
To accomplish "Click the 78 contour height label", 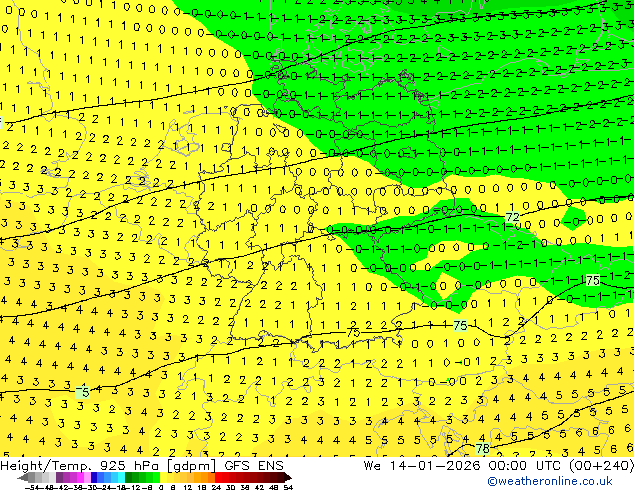I will point(482,448).
